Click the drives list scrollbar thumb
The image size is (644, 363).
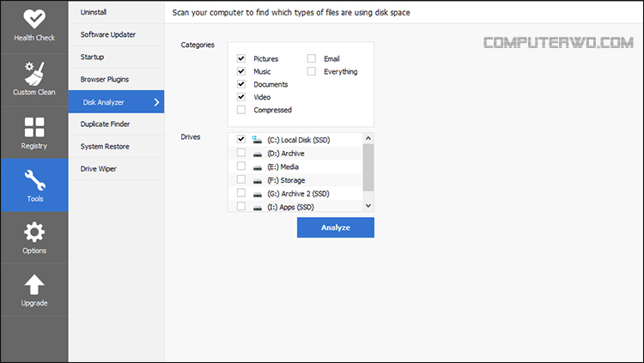coord(368,167)
